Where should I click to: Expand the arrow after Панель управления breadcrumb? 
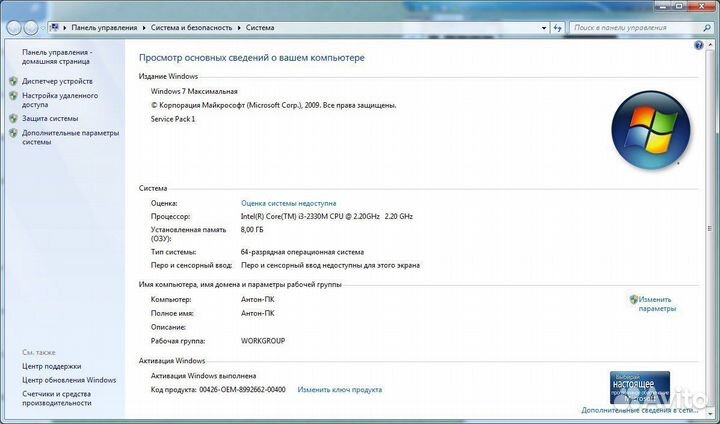144,28
